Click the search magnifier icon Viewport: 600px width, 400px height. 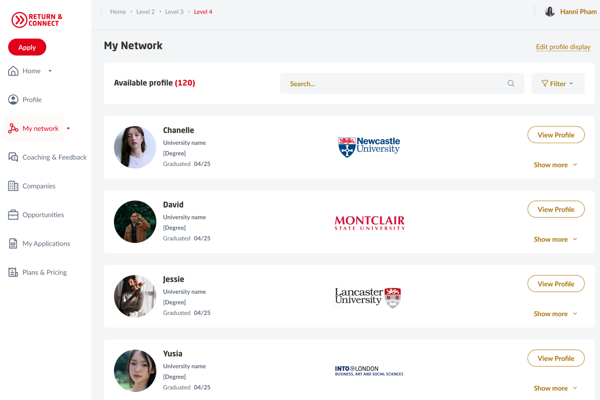click(511, 84)
